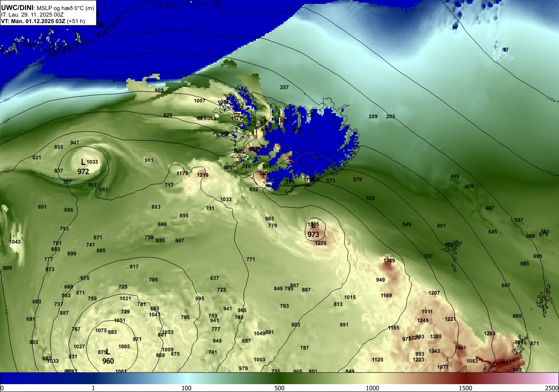Click the 257 value north of Iceland
The image size is (559, 392).
tap(284, 87)
